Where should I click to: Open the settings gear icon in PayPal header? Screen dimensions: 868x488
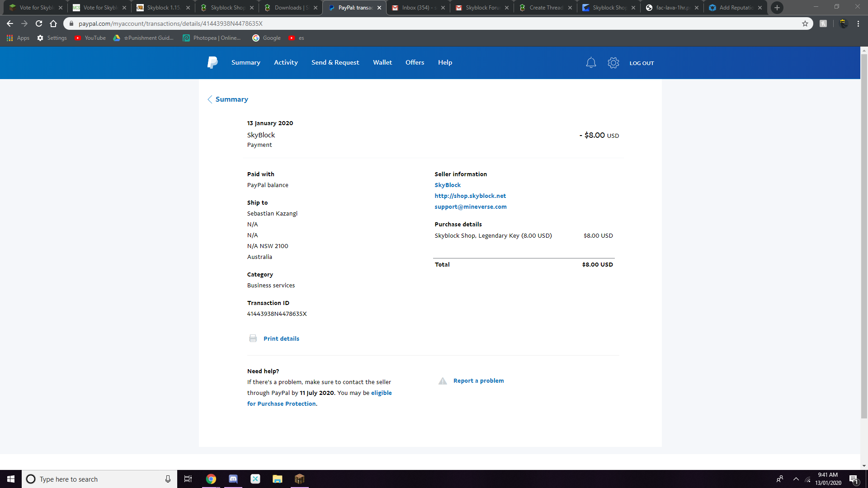(x=613, y=63)
